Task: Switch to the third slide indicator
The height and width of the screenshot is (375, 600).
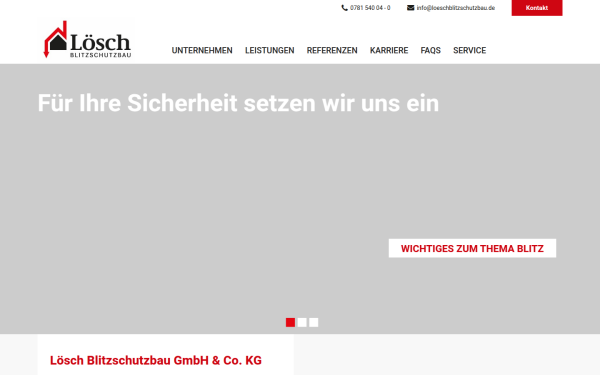Action: 313,322
